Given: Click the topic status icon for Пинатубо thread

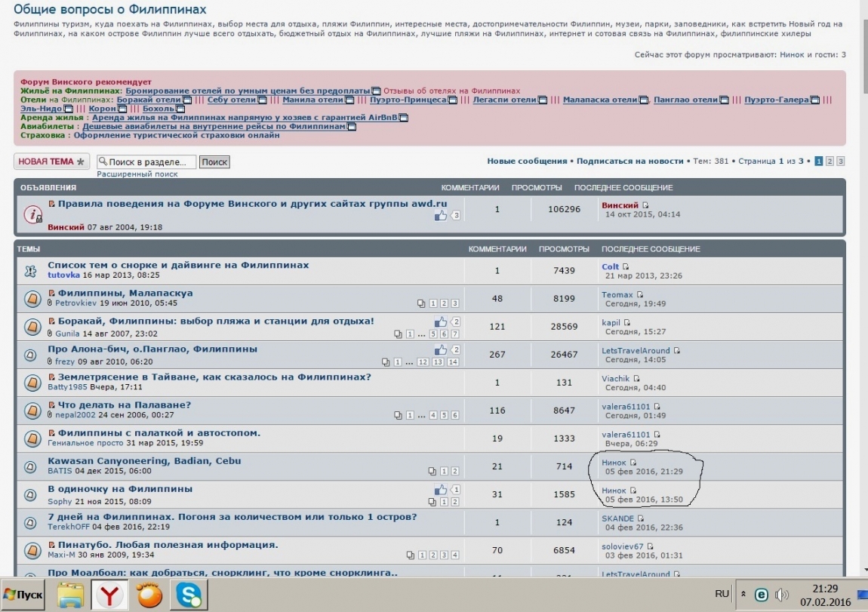Looking at the screenshot, I should (31, 550).
